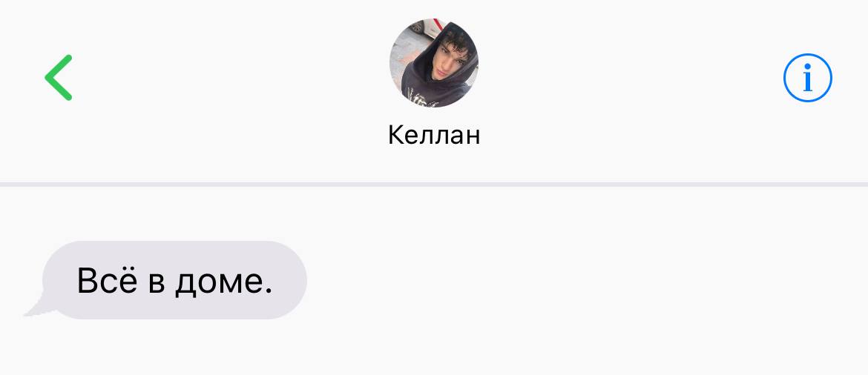The width and height of the screenshot is (868, 375).
Task: Select the message bubble Всё в доме.
Action: coord(174,280)
